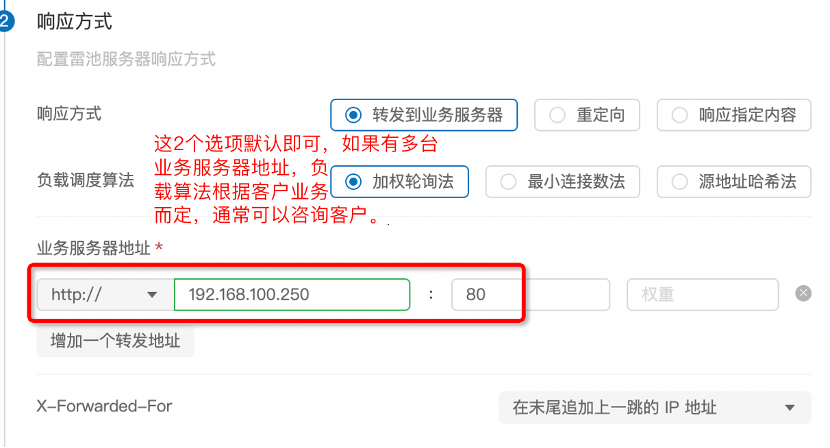The height and width of the screenshot is (448, 830).
Task: Click the server IP address field
Action: (292, 294)
